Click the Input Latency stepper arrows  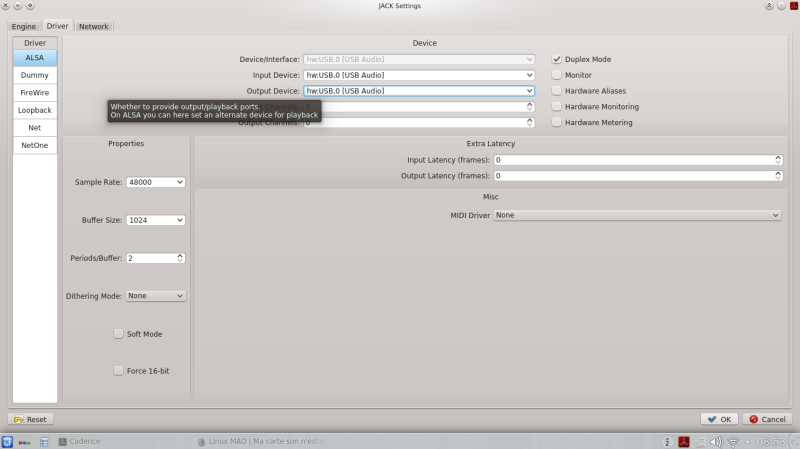[x=778, y=160]
